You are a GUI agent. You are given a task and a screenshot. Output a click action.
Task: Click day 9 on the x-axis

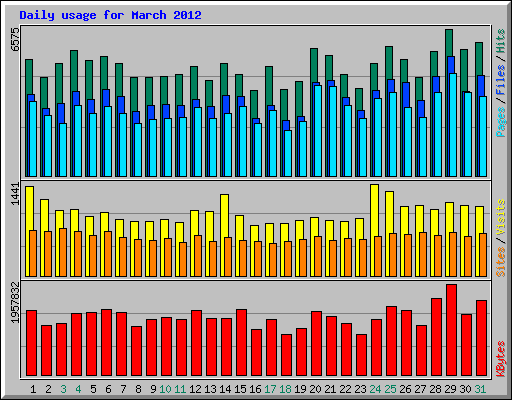153,389
